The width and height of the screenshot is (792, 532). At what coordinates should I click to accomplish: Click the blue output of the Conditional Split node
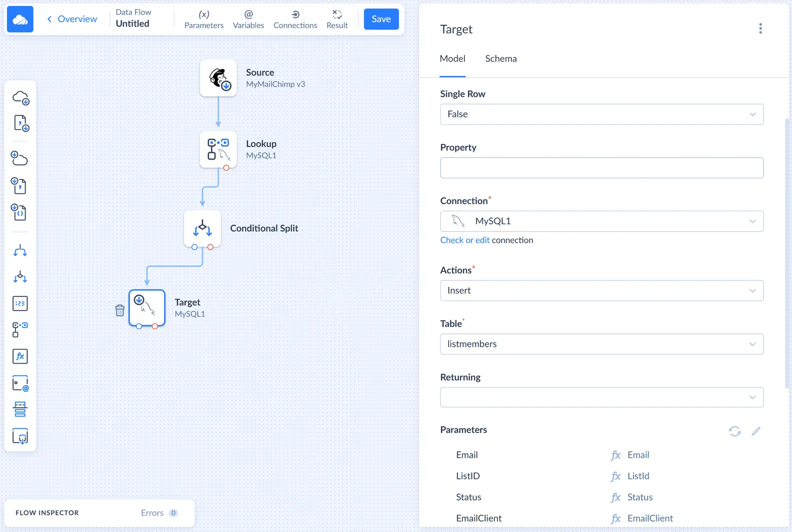195,247
